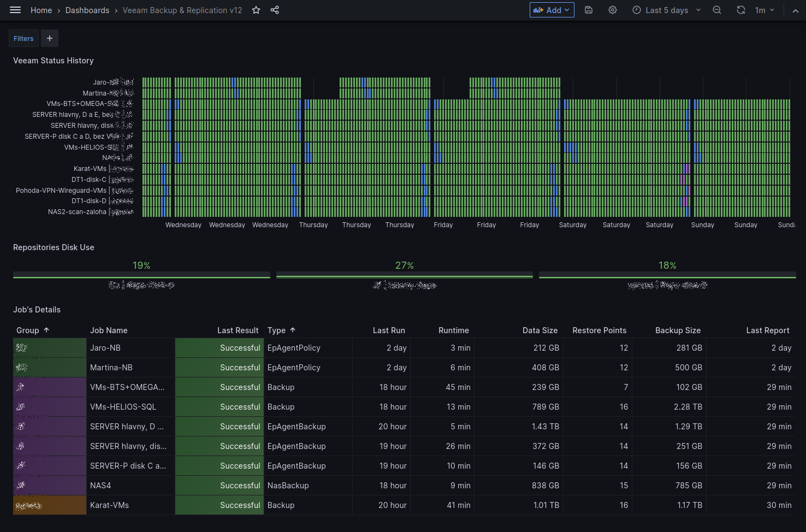Viewport: 806px width, 532px height.
Task: Sort table by Backup Size column
Action: tap(678, 330)
